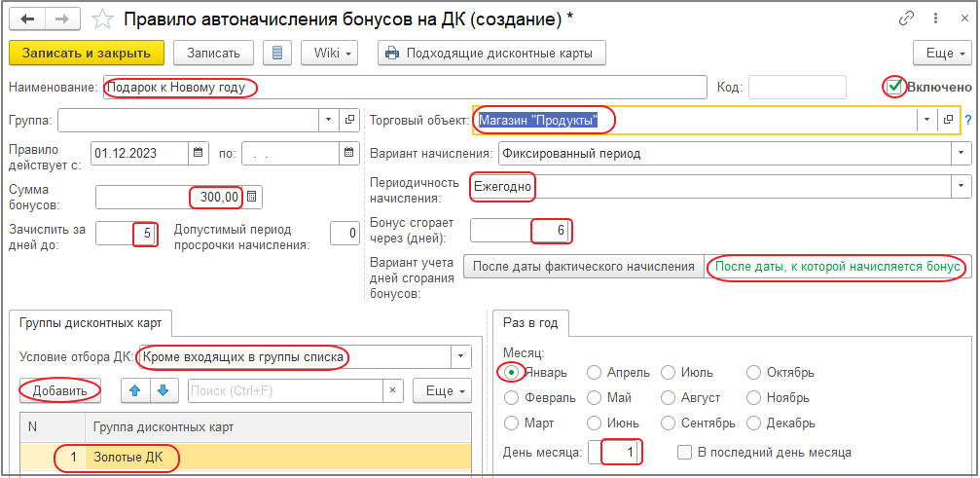
Task: Open calendar for rule start date
Action: click(199, 152)
